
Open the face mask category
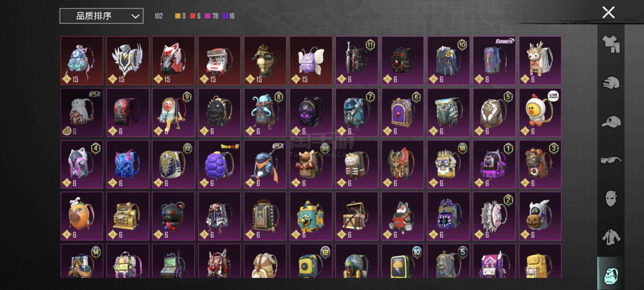pos(611,198)
